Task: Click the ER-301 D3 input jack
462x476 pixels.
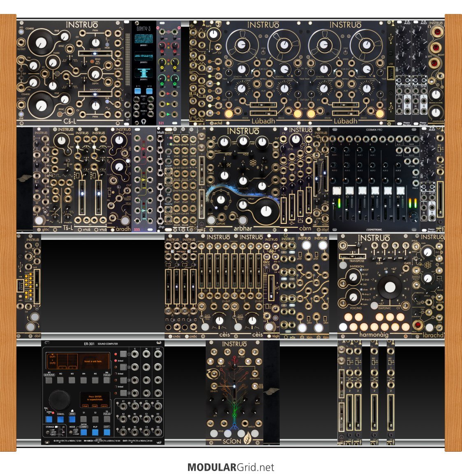Action: (158, 432)
